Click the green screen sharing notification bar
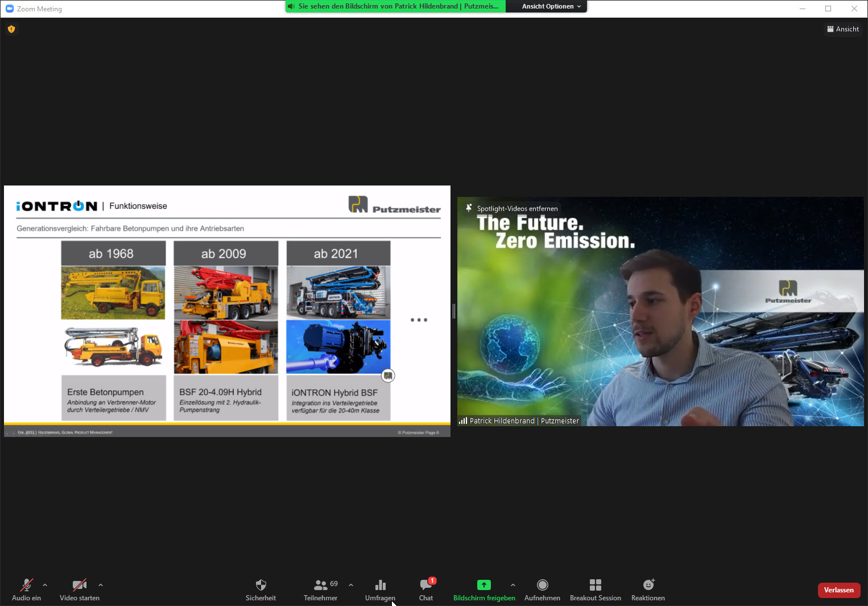Viewport: 868px width, 606px height. [x=396, y=6]
